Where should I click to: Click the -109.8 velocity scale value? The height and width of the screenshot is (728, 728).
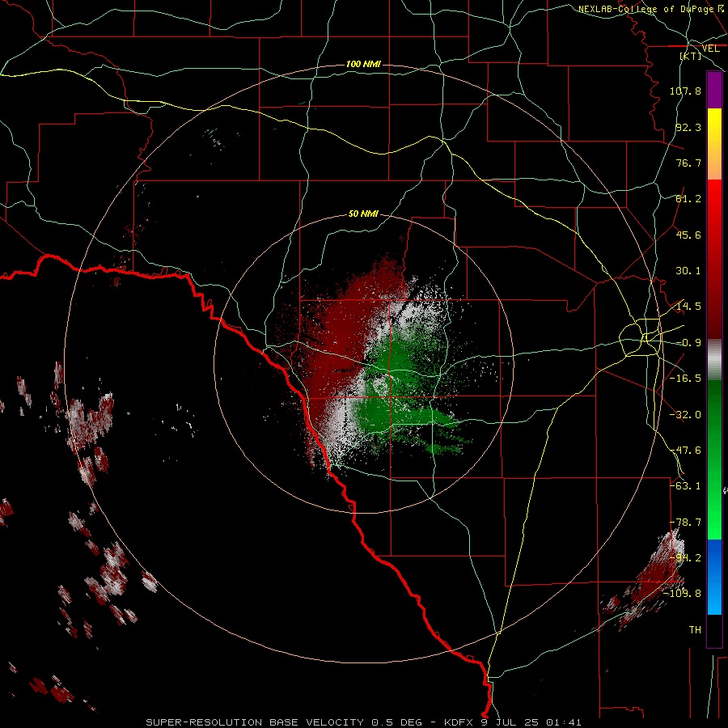[x=683, y=594]
